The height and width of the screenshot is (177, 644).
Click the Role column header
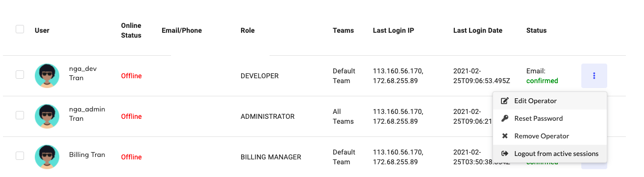[x=248, y=30]
